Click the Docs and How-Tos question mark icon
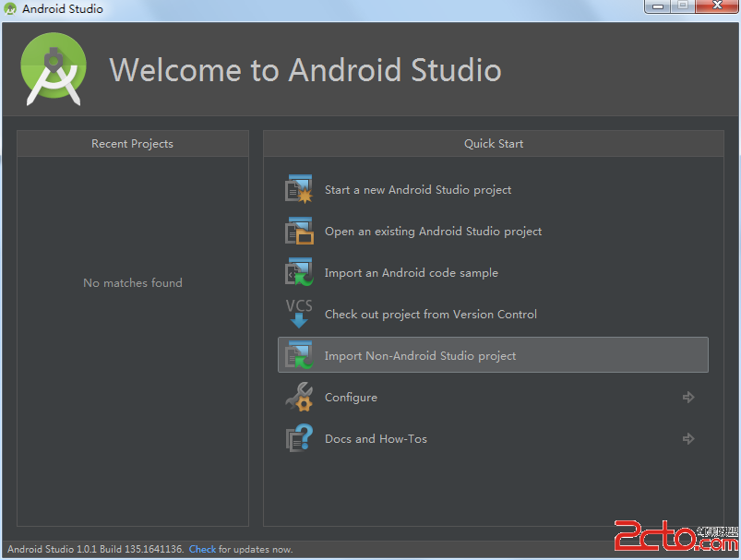 (299, 438)
